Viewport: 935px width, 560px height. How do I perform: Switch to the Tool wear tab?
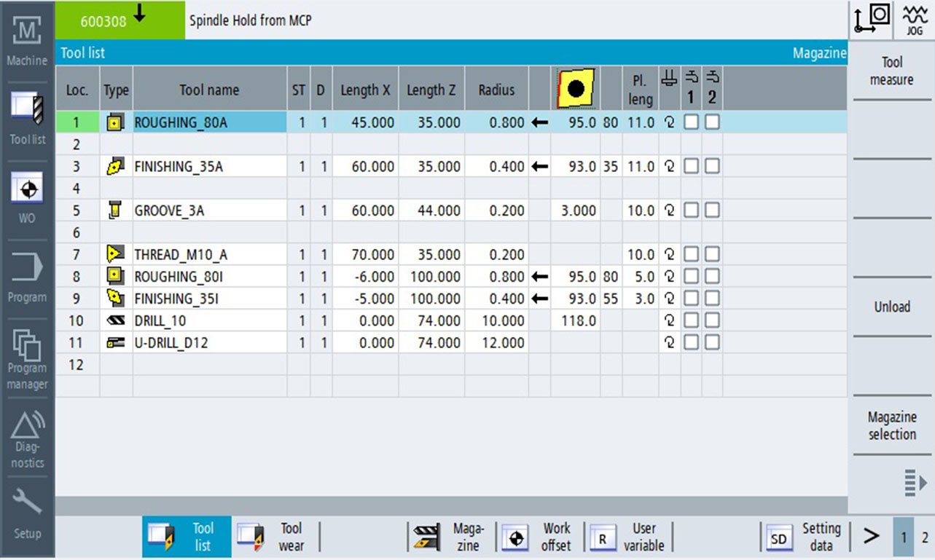[x=275, y=537]
